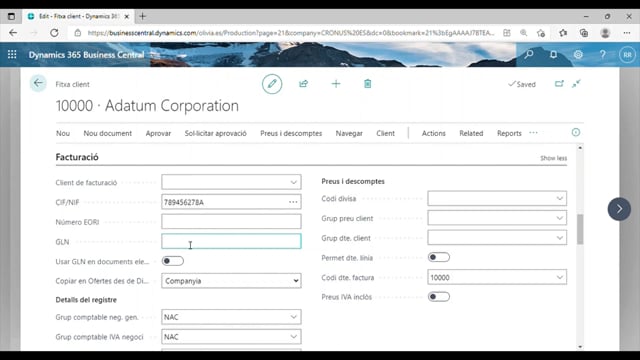Expand the Codi dte. factura dropdown
The width and height of the screenshot is (640, 360).
pyautogui.click(x=560, y=277)
